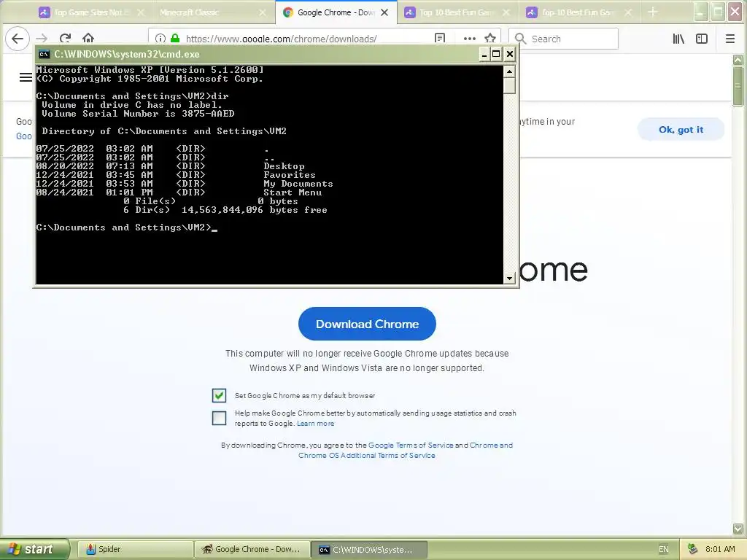Switch to Spider taskbar button
This screenshot has width=747, height=560.
pos(134,549)
